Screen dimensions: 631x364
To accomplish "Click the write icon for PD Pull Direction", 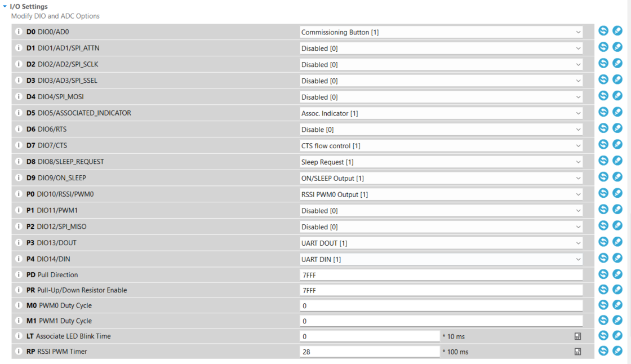I will [617, 274].
